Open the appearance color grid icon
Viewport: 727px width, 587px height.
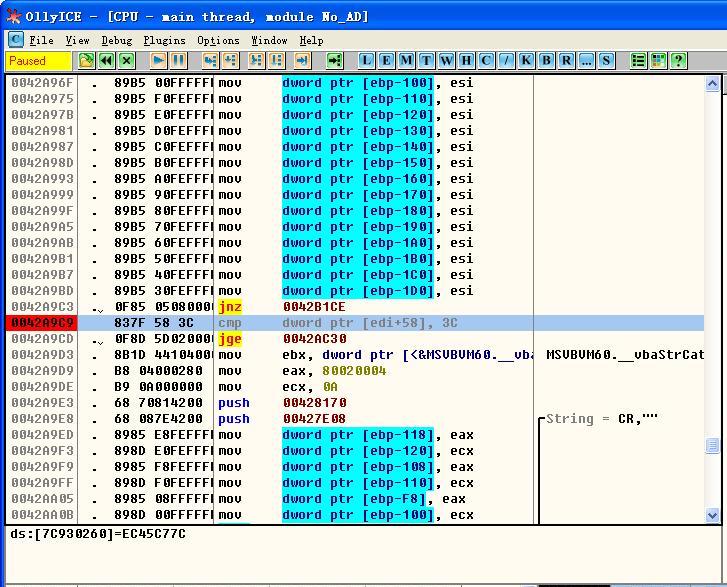pos(658,61)
